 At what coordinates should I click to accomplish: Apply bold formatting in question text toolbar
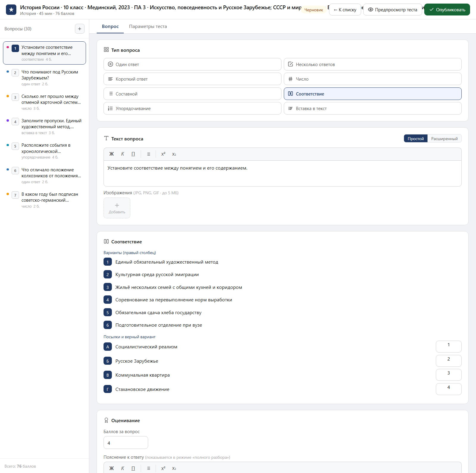(x=112, y=154)
